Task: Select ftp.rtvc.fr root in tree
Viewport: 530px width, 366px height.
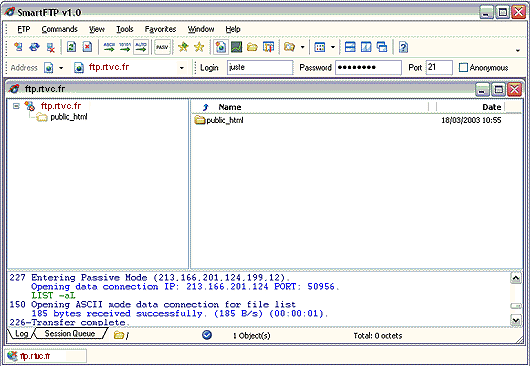Action: [61, 106]
